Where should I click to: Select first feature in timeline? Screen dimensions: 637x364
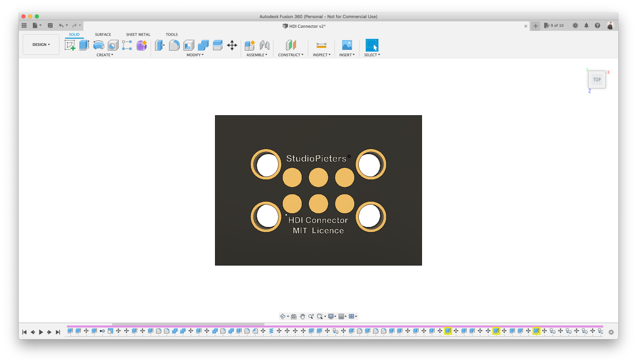[x=70, y=331]
